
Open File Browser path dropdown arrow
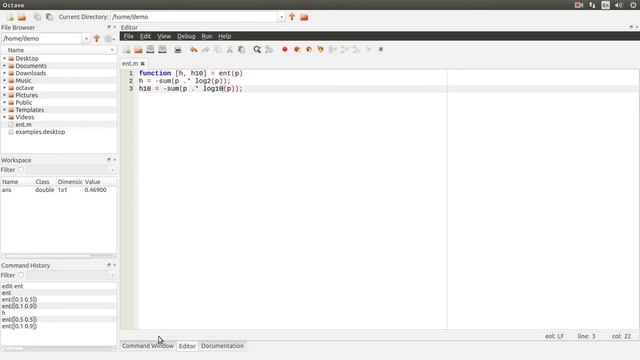(x=86, y=38)
